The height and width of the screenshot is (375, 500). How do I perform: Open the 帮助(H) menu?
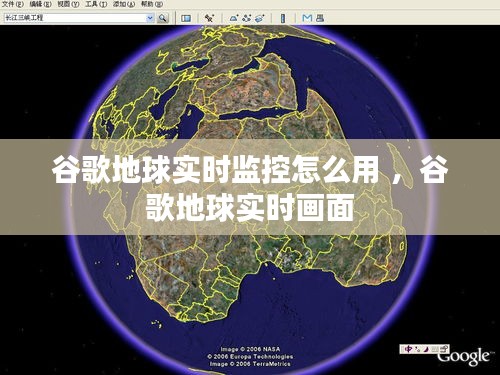pyautogui.click(x=152, y=4)
